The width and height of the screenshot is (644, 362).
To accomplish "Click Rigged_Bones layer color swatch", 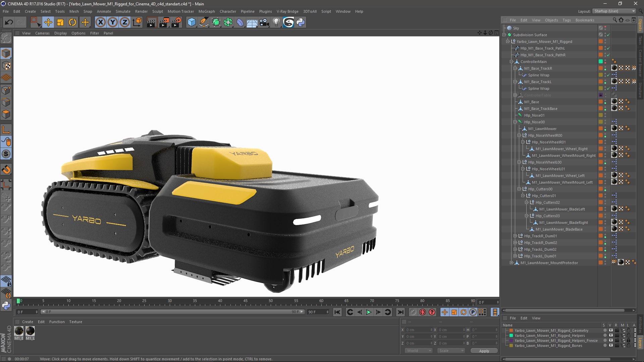I will tap(511, 346).
